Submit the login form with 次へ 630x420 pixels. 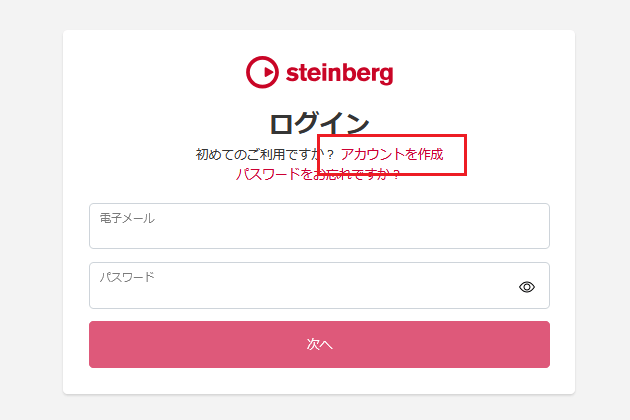(x=319, y=344)
